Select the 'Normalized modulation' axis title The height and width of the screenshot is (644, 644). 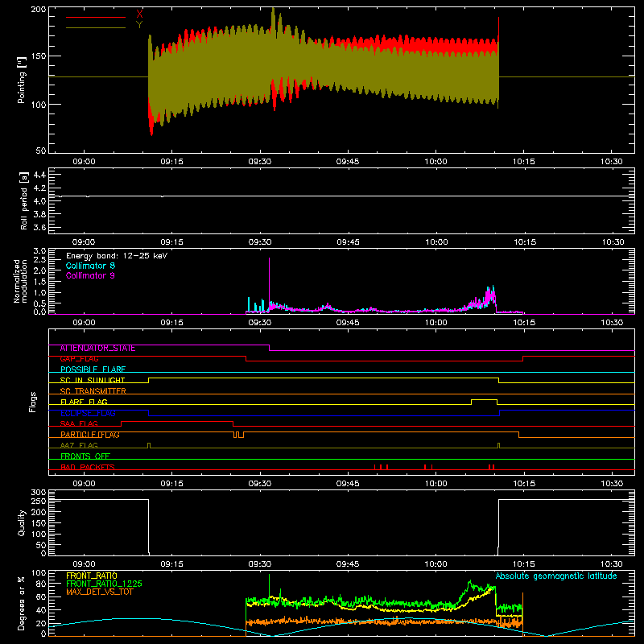pyautogui.click(x=21, y=281)
